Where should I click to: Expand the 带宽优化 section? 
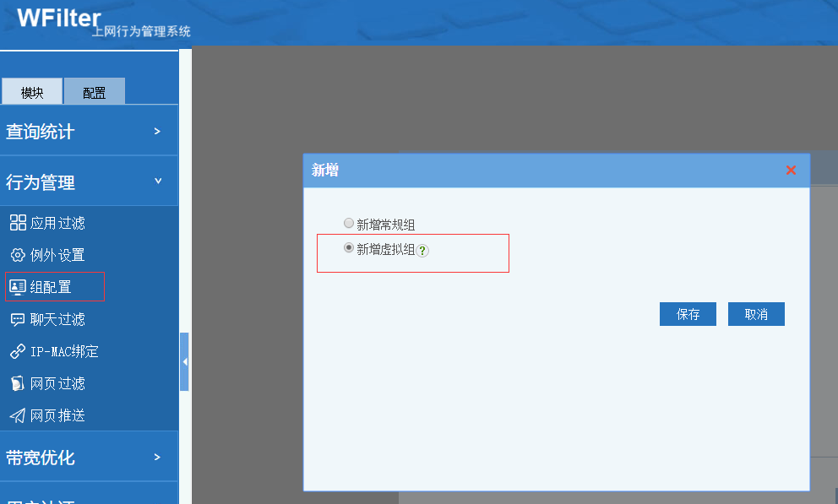(157, 457)
